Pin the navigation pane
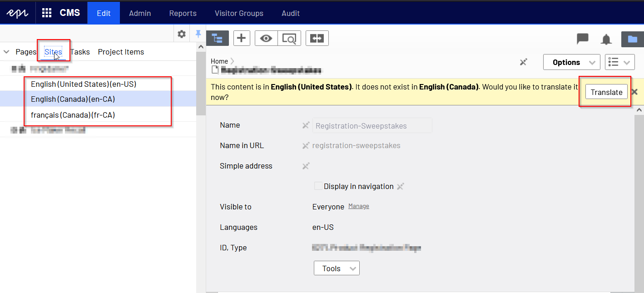The height and width of the screenshot is (293, 644). (198, 34)
